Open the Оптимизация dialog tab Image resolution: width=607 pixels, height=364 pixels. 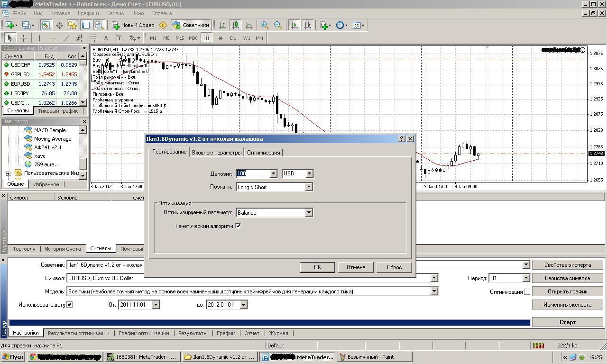pyautogui.click(x=263, y=153)
